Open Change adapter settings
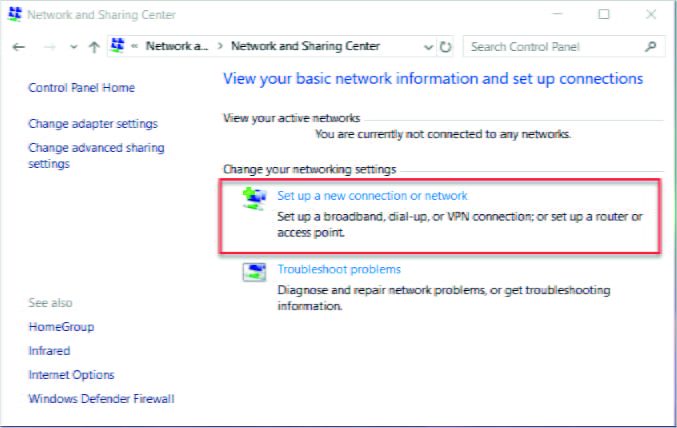The height and width of the screenshot is (428, 677). pyautogui.click(x=93, y=124)
